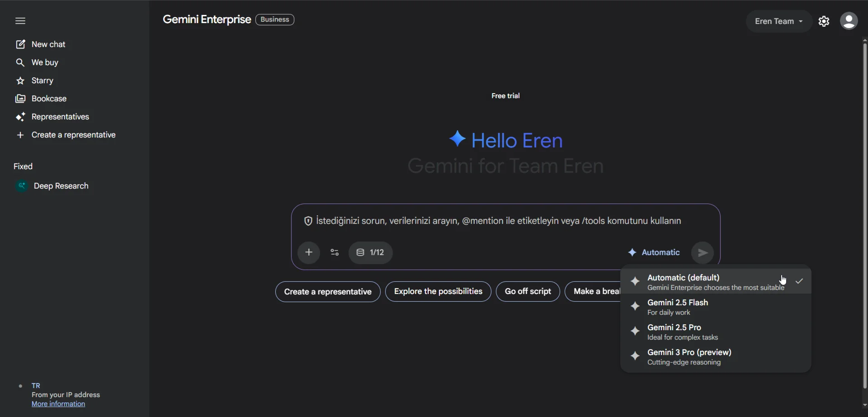Click the blue Gemini star beside Hello Eren
Viewport: 868px width, 417px height.
coord(458,139)
